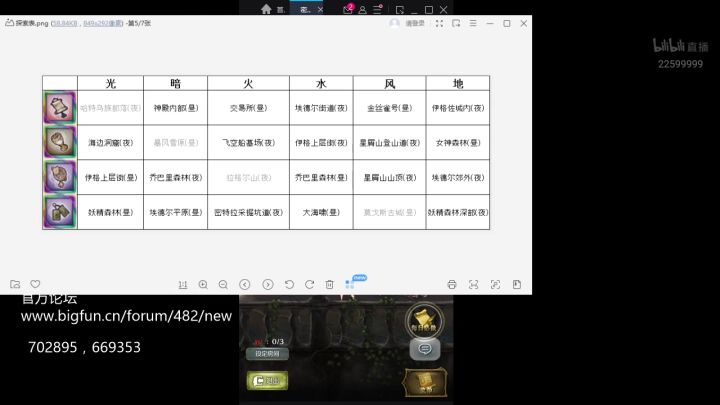
Task: Open folder icon in image viewer toolbar
Action: click(15, 284)
